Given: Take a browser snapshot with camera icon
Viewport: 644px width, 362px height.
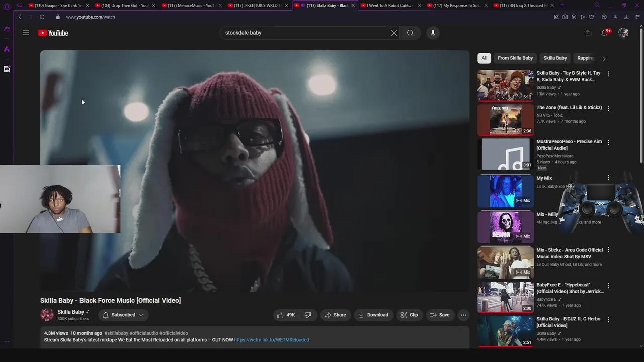Looking at the screenshot, I should point(565,17).
